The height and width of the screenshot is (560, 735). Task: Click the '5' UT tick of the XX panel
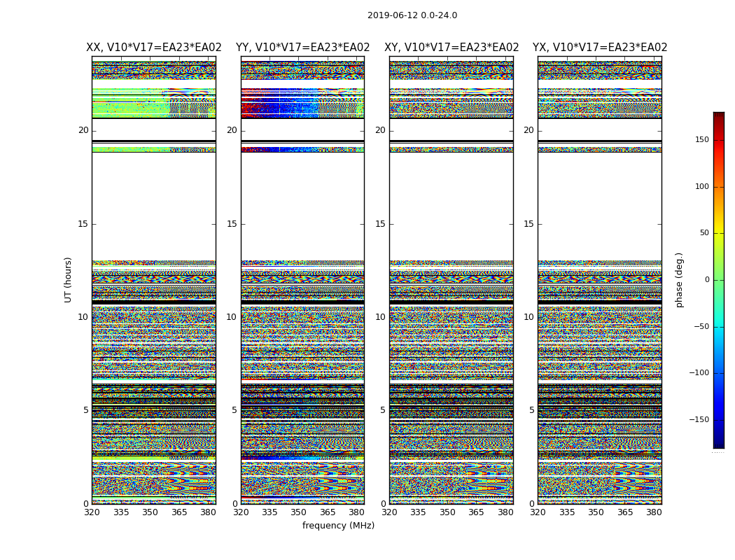[x=86, y=410]
